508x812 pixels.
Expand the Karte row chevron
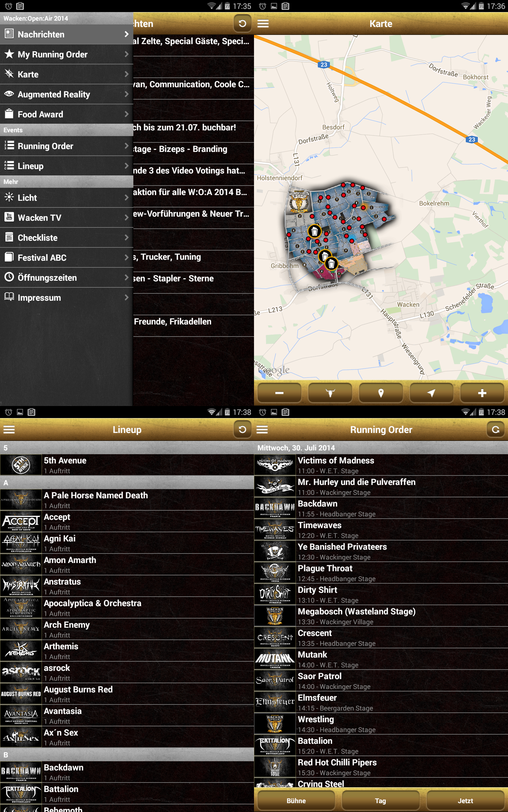click(x=126, y=74)
